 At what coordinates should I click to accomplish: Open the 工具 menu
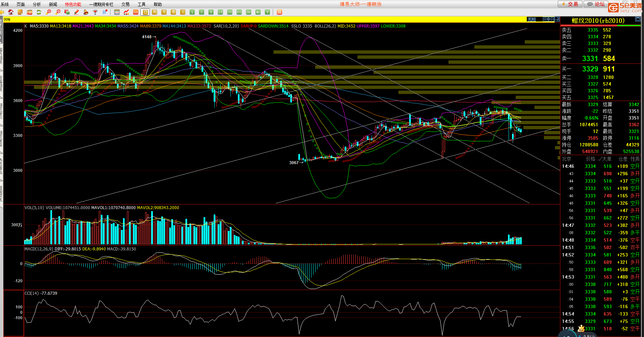point(141,4)
